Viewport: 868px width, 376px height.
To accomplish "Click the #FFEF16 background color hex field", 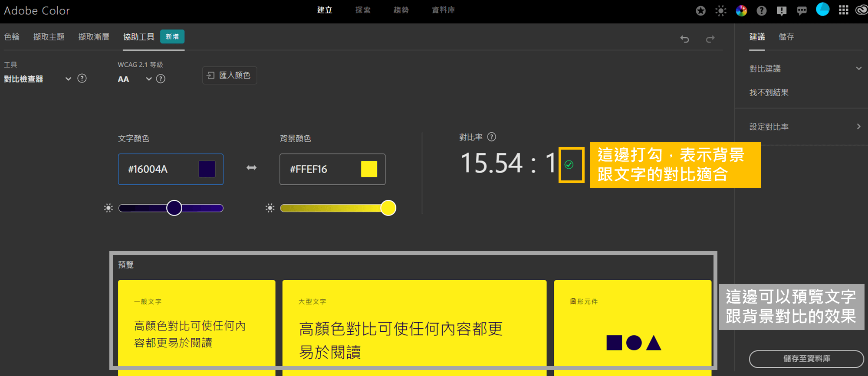I will pyautogui.click(x=332, y=169).
